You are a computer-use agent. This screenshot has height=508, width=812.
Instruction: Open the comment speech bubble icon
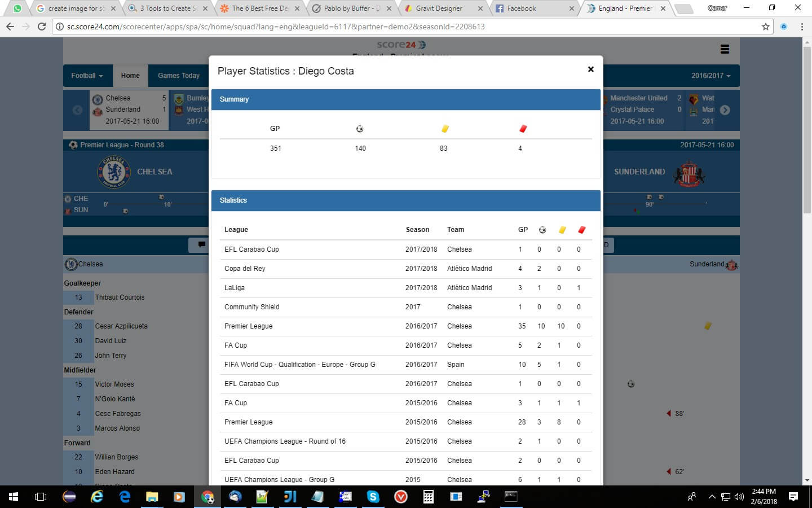[x=201, y=244]
